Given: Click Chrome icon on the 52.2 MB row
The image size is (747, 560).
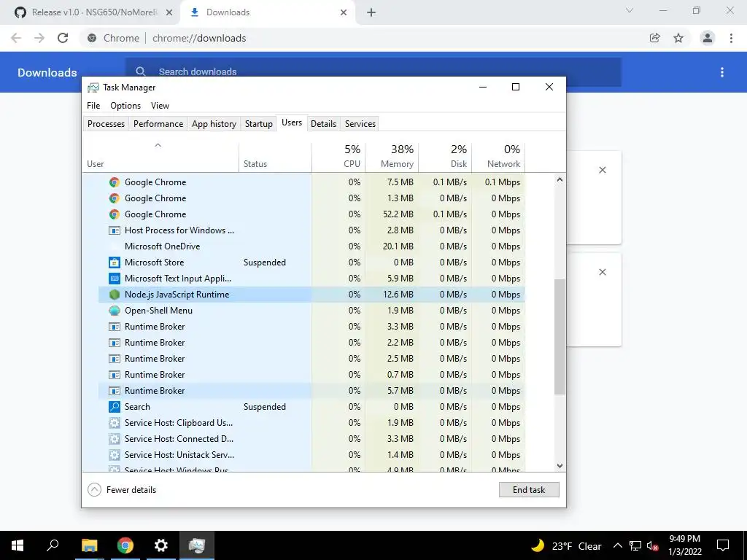Looking at the screenshot, I should tap(115, 214).
